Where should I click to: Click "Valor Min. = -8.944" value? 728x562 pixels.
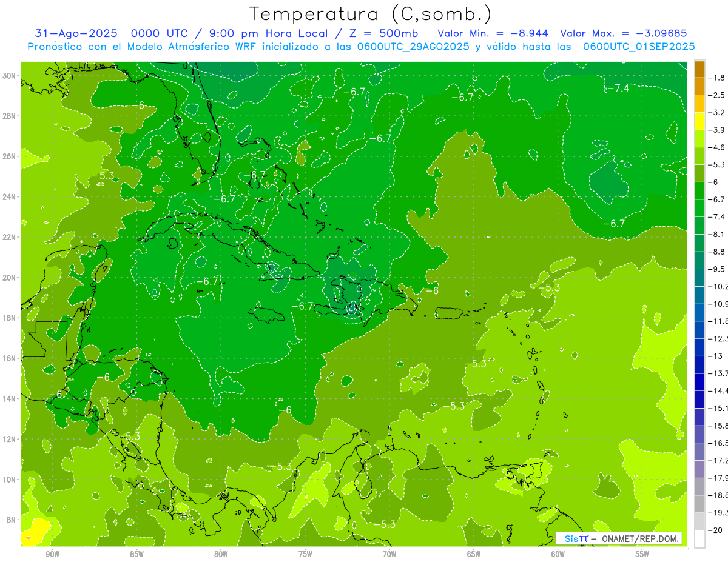(x=492, y=33)
